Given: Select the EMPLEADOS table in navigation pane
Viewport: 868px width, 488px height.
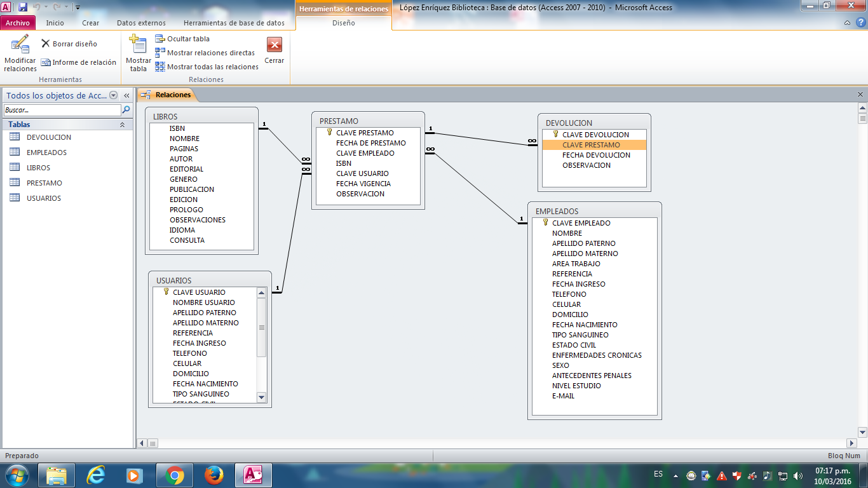Looking at the screenshot, I should click(46, 152).
